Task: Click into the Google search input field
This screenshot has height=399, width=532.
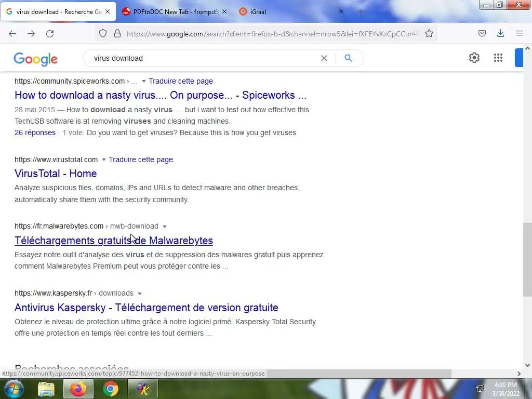Action: (204, 58)
